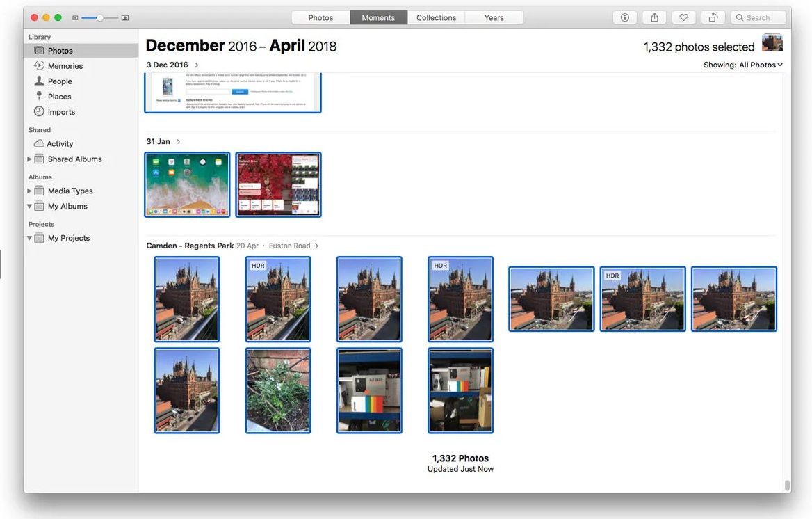Click the December 2016 – April 2018 title
Image resolution: width=812 pixels, height=519 pixels.
[x=241, y=46]
